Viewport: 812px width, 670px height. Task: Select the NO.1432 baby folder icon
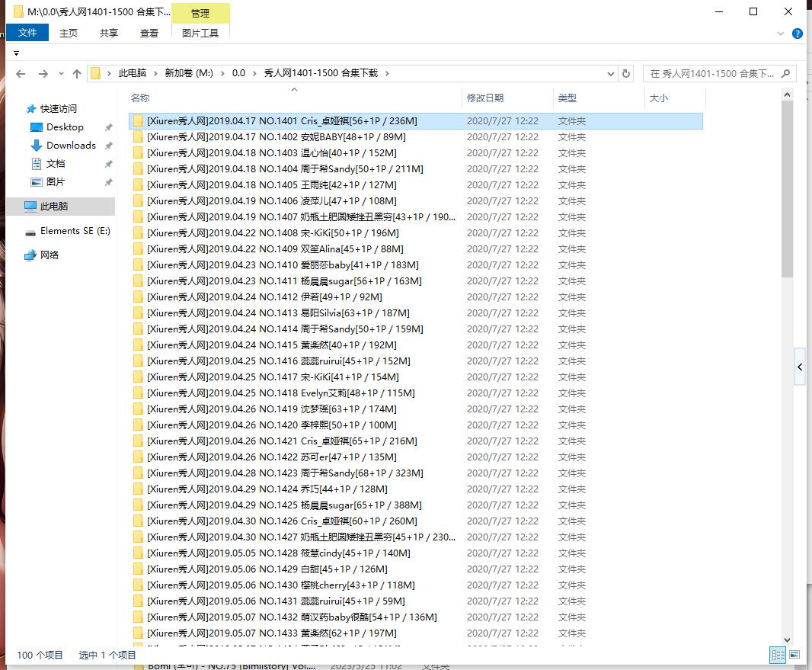click(x=138, y=617)
